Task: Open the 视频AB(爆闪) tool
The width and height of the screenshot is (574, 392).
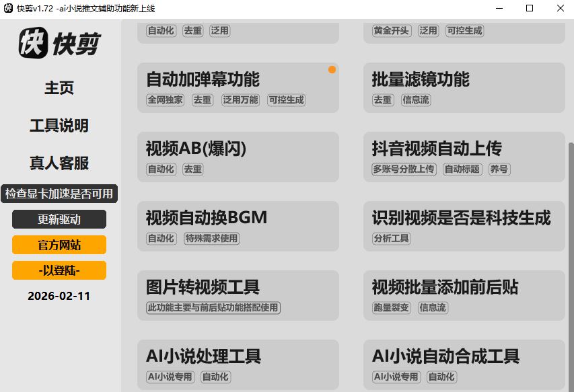Action: pos(238,157)
